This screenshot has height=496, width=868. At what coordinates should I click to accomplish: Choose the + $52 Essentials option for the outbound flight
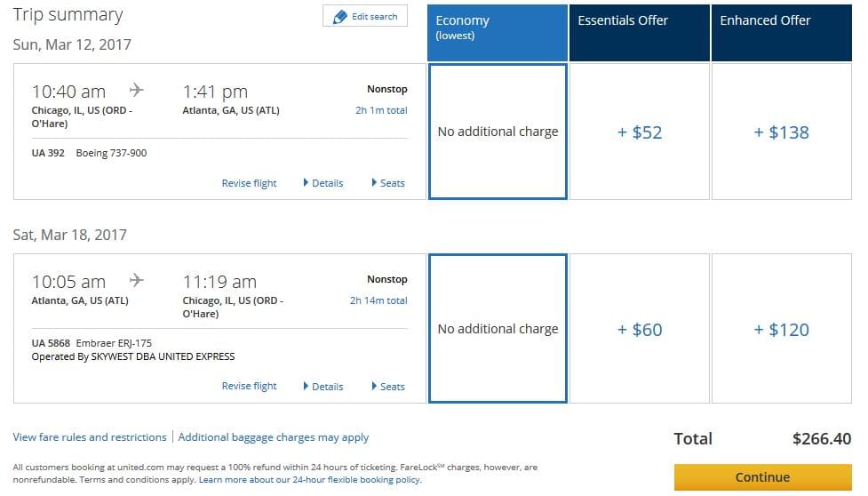click(x=640, y=132)
